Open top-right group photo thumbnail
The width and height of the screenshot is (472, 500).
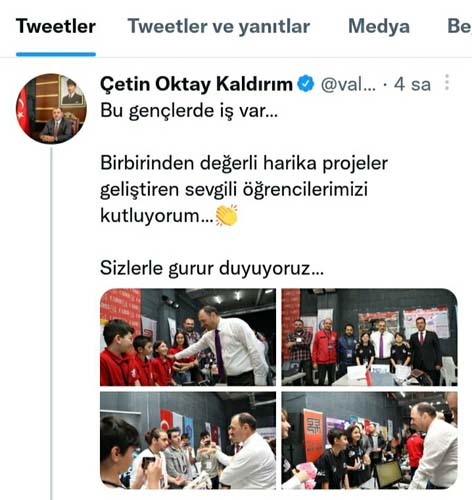coord(369,337)
